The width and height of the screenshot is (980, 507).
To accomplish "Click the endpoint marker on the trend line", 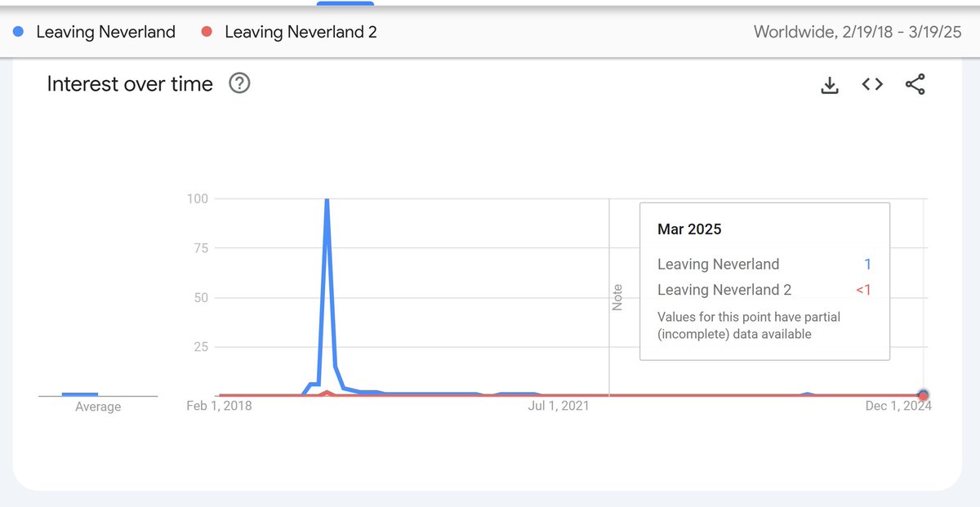I will click(x=923, y=395).
